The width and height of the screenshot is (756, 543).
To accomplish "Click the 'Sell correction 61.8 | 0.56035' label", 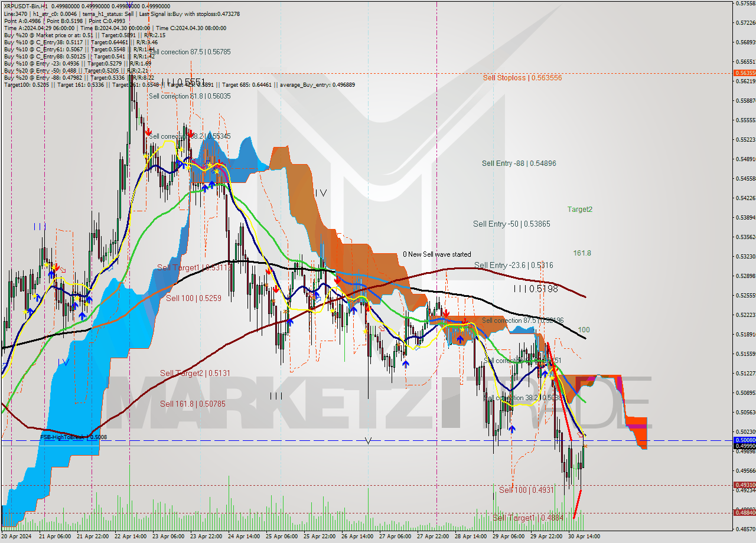I will pyautogui.click(x=190, y=96).
